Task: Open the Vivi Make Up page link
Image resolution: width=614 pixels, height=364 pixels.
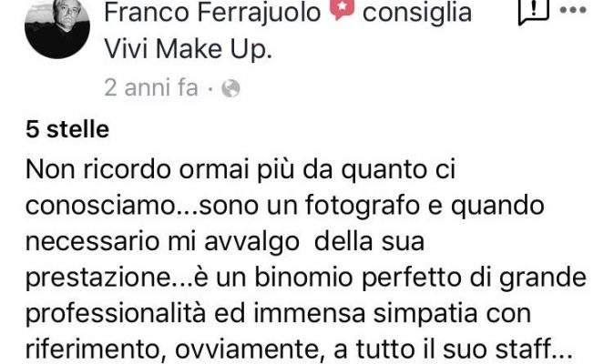Action: click(188, 50)
